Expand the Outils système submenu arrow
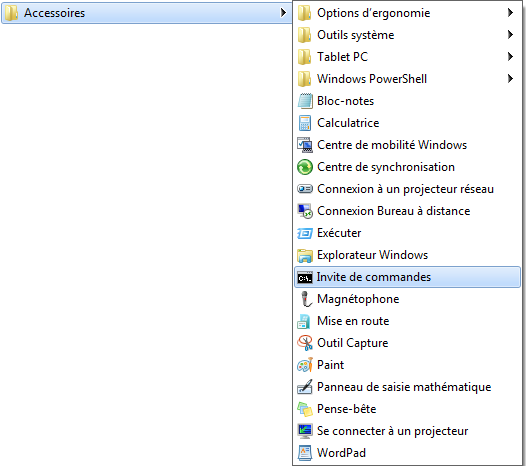The image size is (526, 466). coord(510,35)
